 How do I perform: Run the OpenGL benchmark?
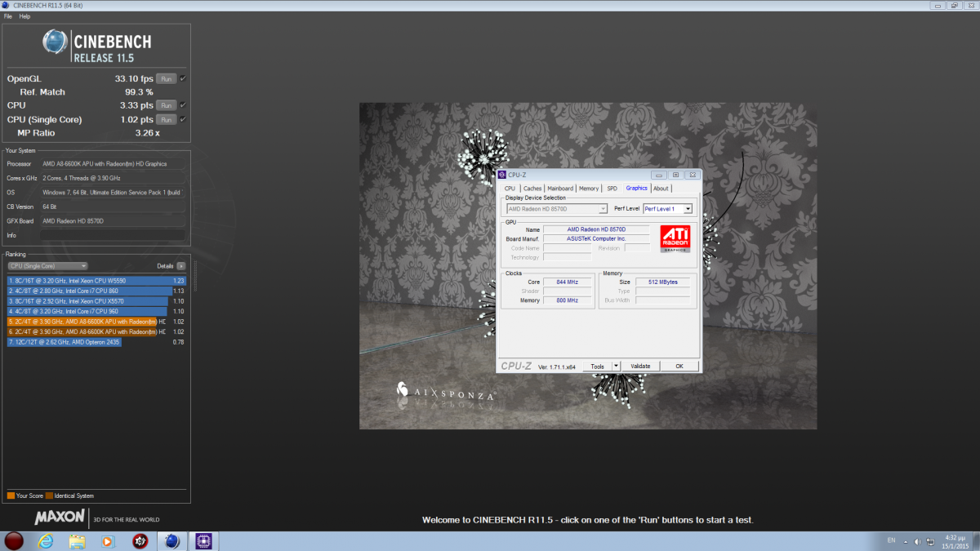pyautogui.click(x=166, y=78)
